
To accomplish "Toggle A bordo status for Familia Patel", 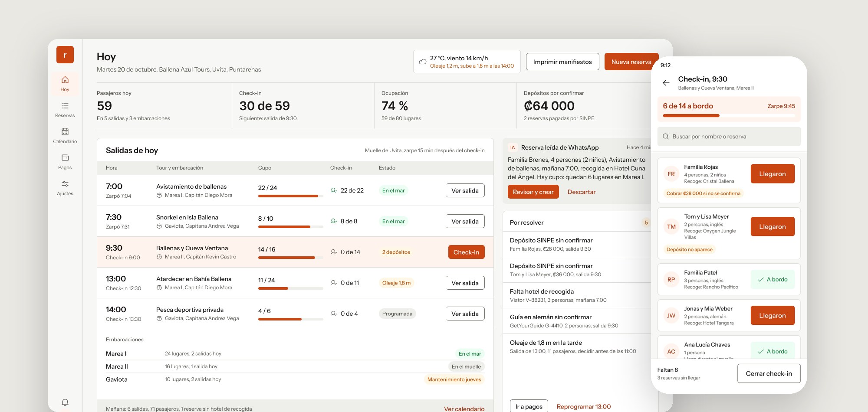I will click(773, 279).
